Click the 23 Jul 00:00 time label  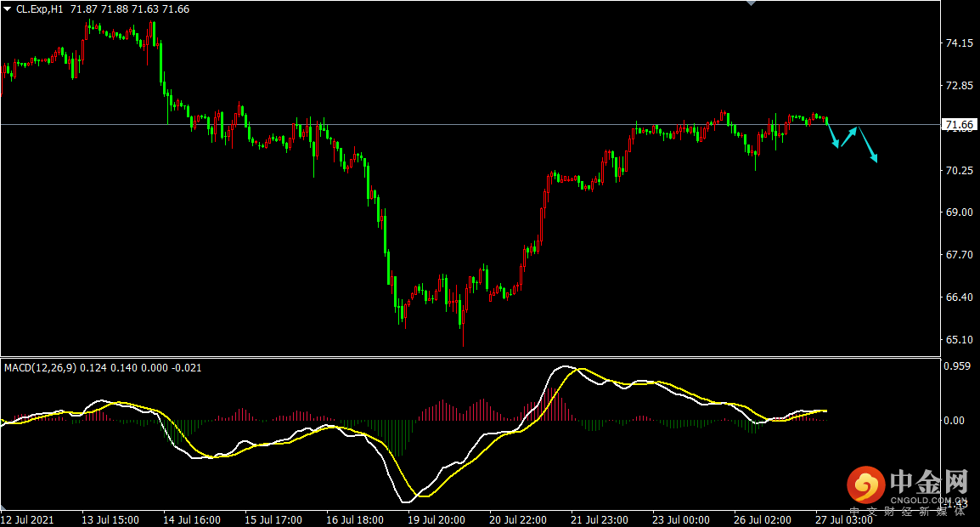tap(681, 519)
